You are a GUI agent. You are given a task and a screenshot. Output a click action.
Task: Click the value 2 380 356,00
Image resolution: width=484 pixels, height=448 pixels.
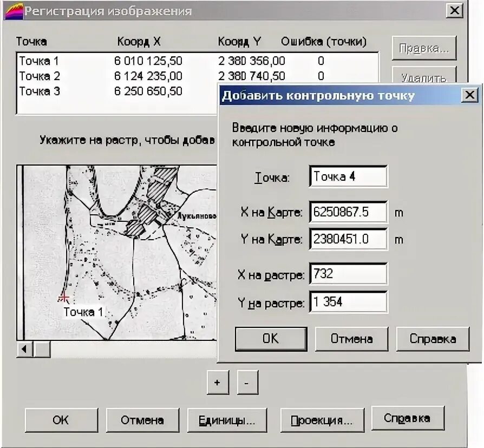pos(252,61)
